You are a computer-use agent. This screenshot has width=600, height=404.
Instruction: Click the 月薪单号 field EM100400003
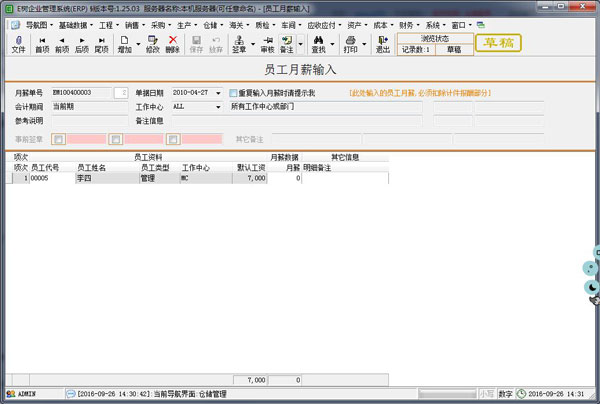coord(82,93)
